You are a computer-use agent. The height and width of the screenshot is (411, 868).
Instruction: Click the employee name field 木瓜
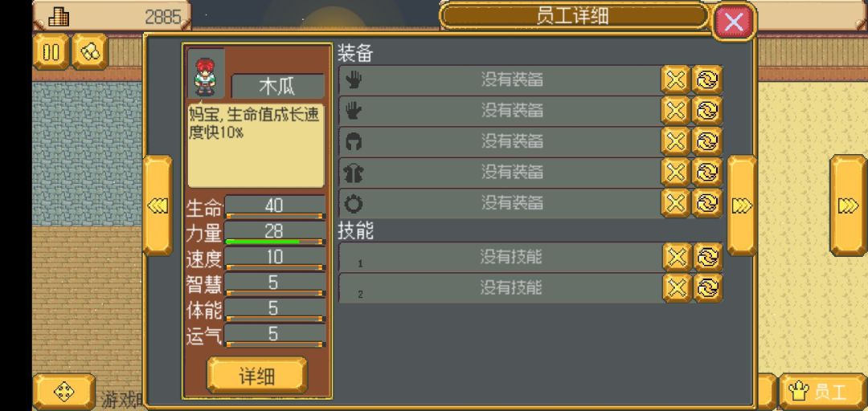pos(277,86)
